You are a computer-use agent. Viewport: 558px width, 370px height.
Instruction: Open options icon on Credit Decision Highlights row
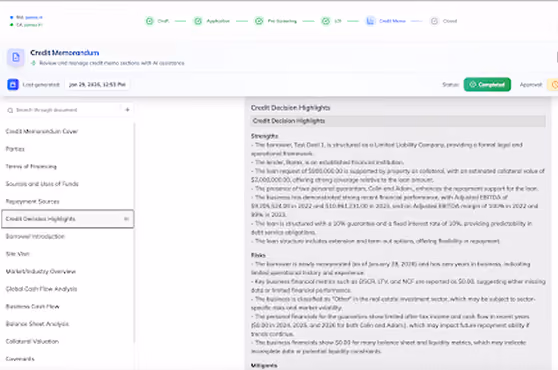click(x=126, y=219)
